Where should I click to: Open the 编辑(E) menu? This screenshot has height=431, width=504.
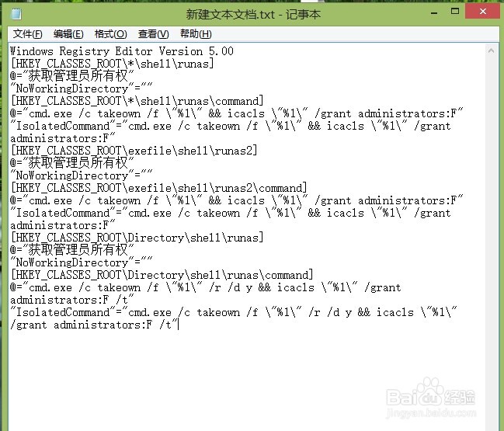[x=68, y=33]
